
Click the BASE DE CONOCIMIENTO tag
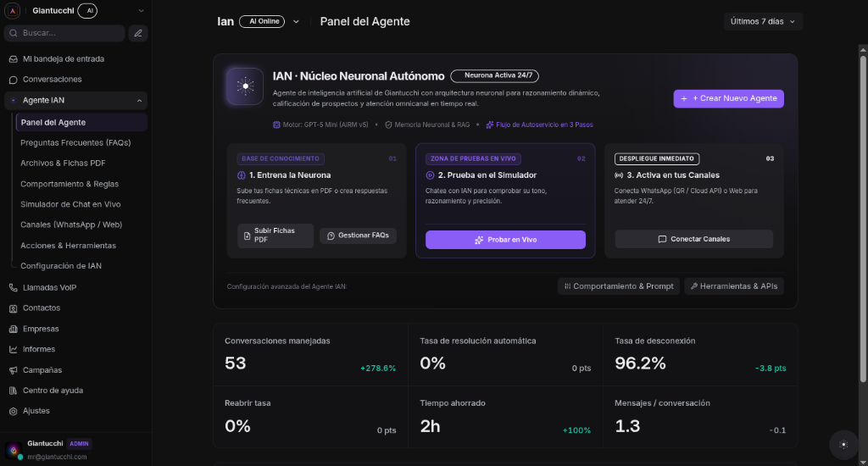[280, 158]
